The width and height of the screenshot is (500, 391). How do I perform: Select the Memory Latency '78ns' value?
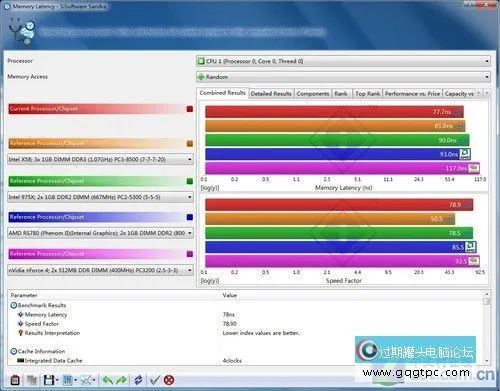coord(229,314)
